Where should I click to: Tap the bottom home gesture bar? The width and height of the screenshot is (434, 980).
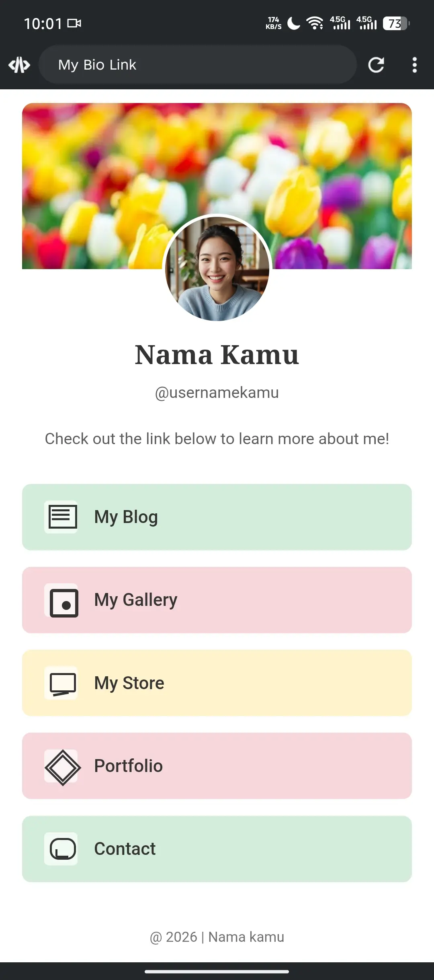[x=217, y=971]
